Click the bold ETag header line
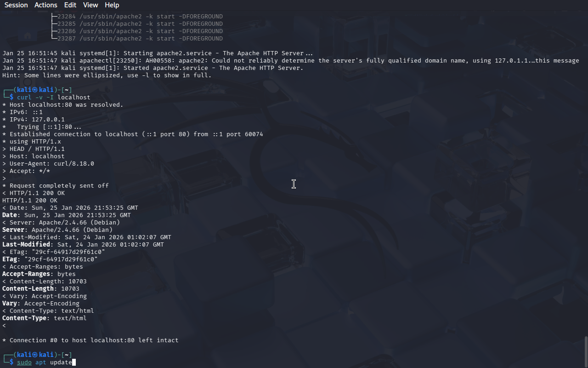588x368 pixels. click(x=50, y=259)
